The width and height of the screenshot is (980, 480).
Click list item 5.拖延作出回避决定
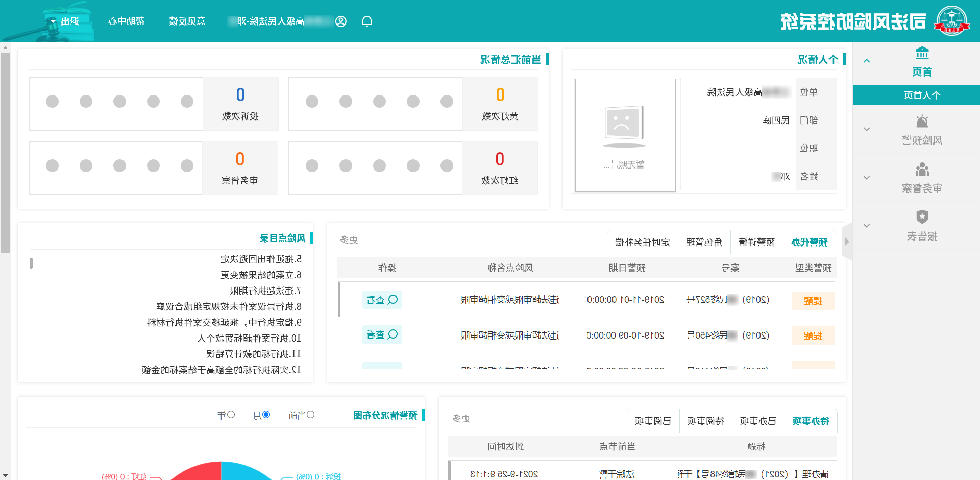coord(261,259)
